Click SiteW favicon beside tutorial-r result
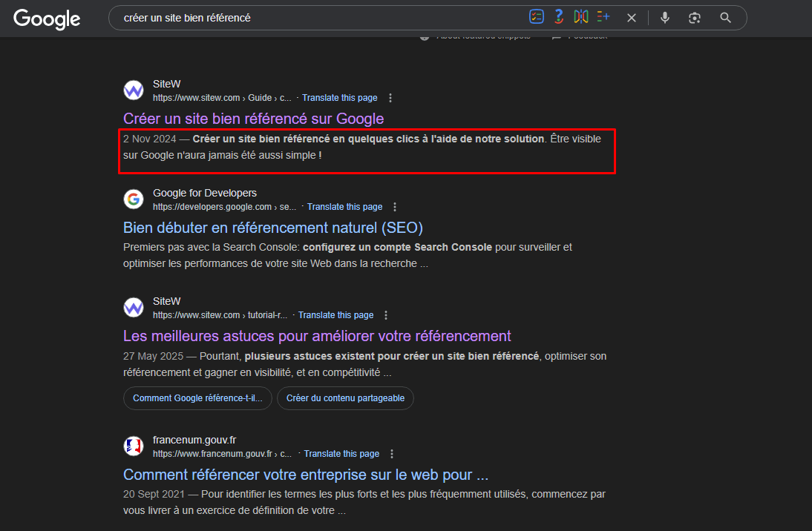 [134, 308]
